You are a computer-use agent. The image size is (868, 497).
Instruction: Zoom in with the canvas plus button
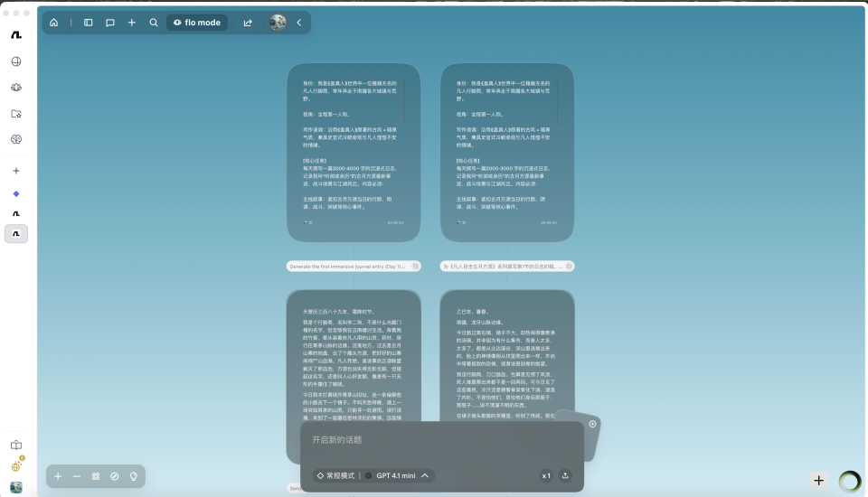pyautogui.click(x=58, y=476)
